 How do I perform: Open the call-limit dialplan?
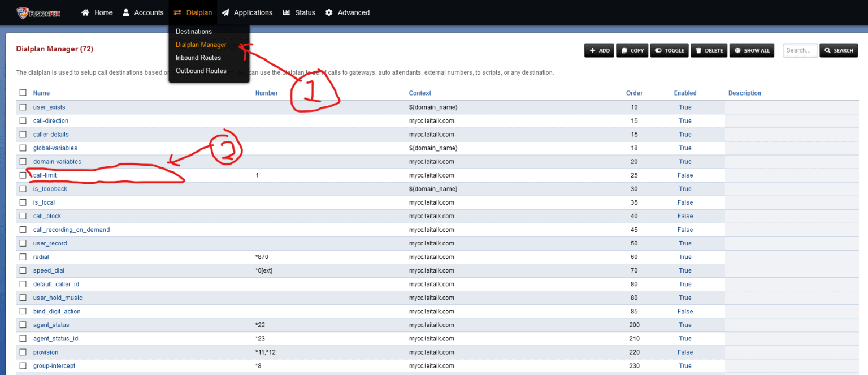pos(45,175)
